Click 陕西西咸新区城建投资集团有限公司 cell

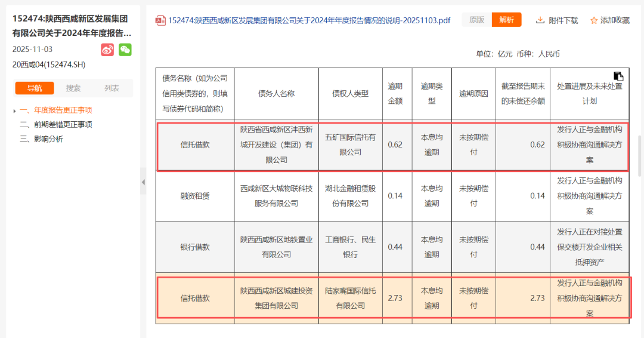coord(277,298)
